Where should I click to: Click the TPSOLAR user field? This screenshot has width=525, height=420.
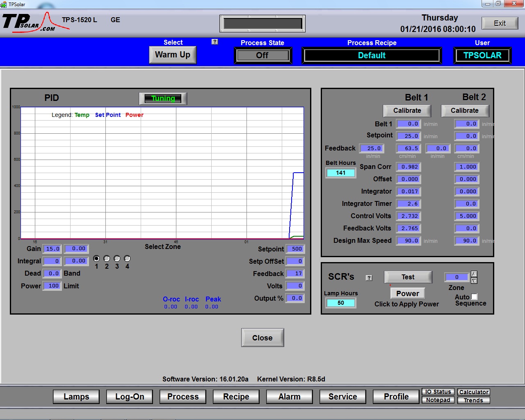(482, 55)
